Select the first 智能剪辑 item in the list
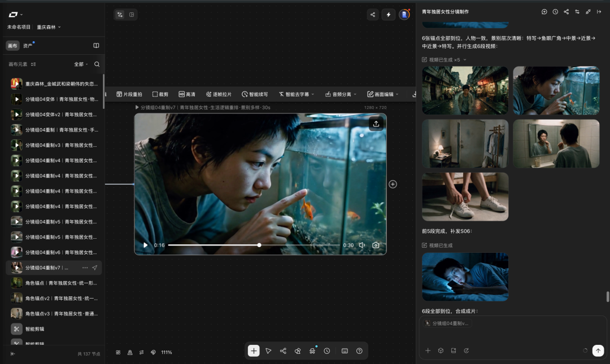 (54, 329)
